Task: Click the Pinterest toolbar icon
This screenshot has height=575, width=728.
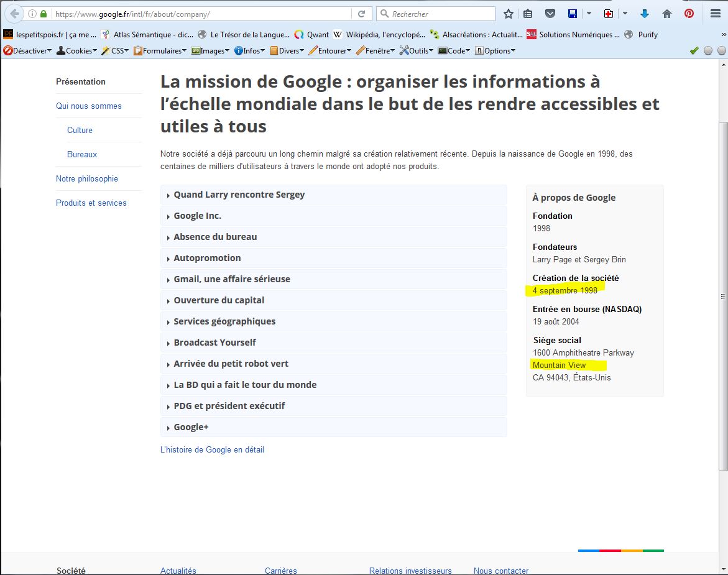Action: point(689,14)
